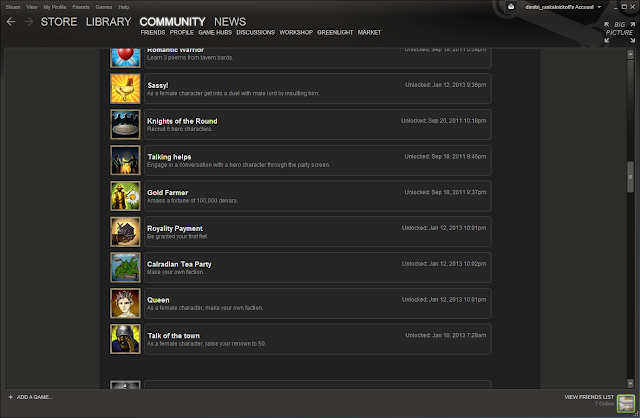Click the Sassy! chicken achievement icon
Image resolution: width=640 pixels, height=418 pixels.
tap(125, 89)
